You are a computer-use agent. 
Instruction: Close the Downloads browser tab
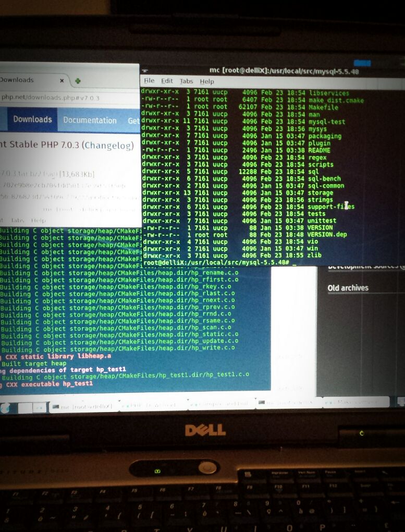coord(62,81)
